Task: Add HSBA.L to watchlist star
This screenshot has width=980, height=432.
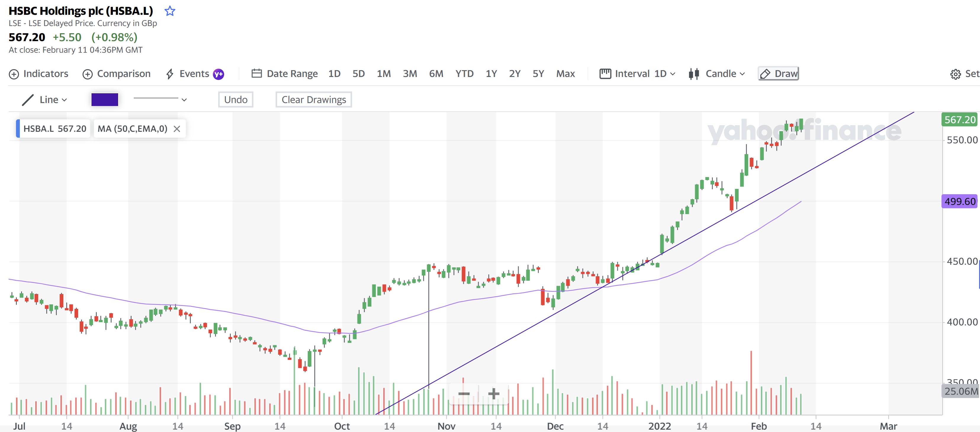Action: point(170,11)
